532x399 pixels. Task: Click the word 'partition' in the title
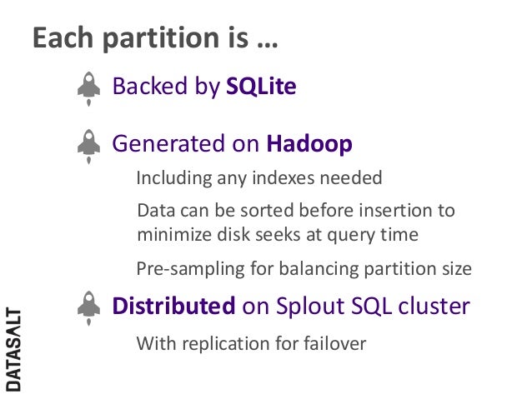(161, 38)
